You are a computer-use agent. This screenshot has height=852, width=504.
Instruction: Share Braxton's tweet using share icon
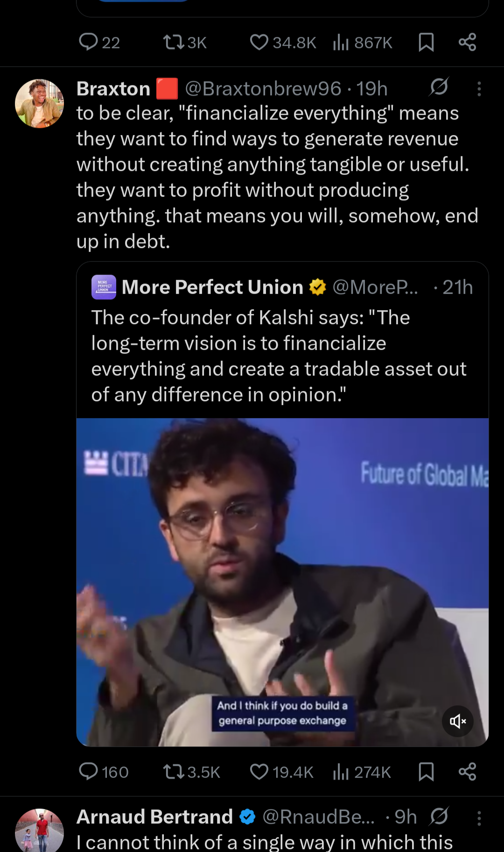[467, 772]
